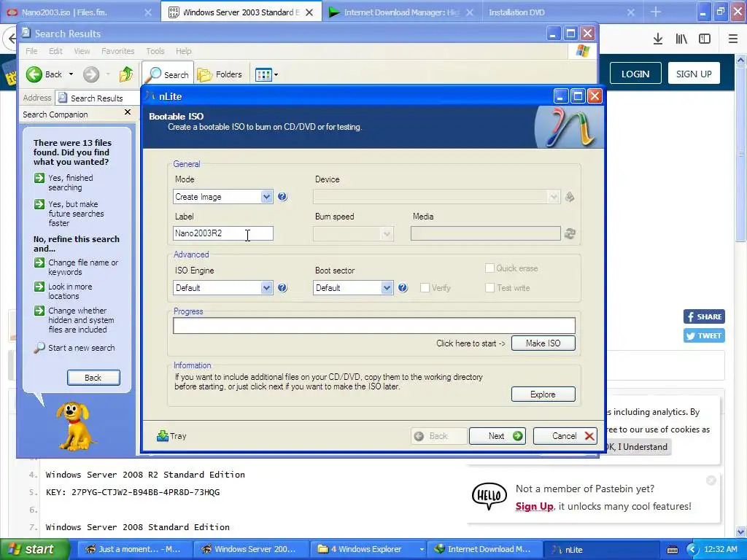This screenshot has width=747, height=560.
Task: Close the Search Companion pane
Action: (128, 112)
